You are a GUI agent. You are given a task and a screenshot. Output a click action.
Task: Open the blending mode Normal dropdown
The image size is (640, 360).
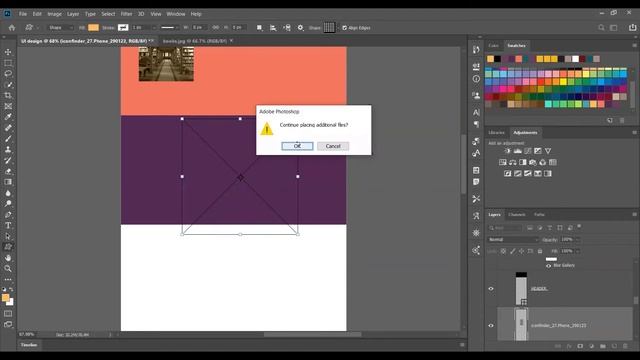[513, 240]
